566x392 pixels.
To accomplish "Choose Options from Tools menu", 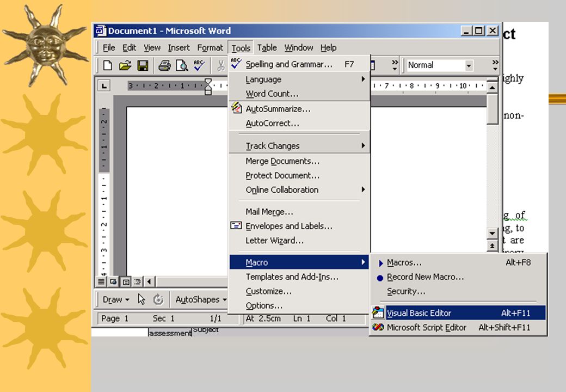I will 300,306.
